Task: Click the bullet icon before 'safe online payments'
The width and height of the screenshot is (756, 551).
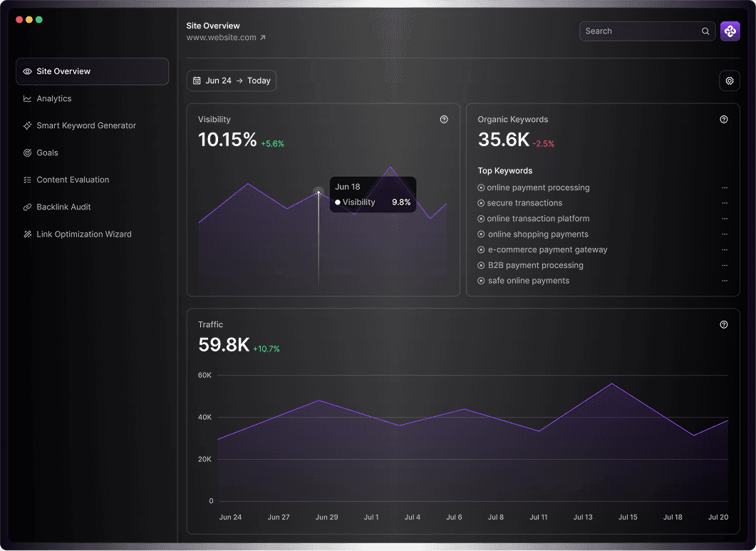Action: point(481,281)
